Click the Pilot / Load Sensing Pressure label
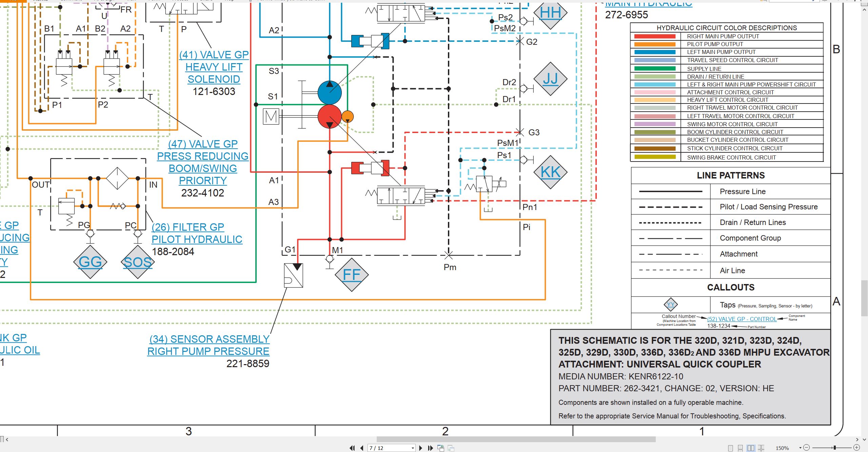The width and height of the screenshot is (868, 452). click(x=769, y=207)
